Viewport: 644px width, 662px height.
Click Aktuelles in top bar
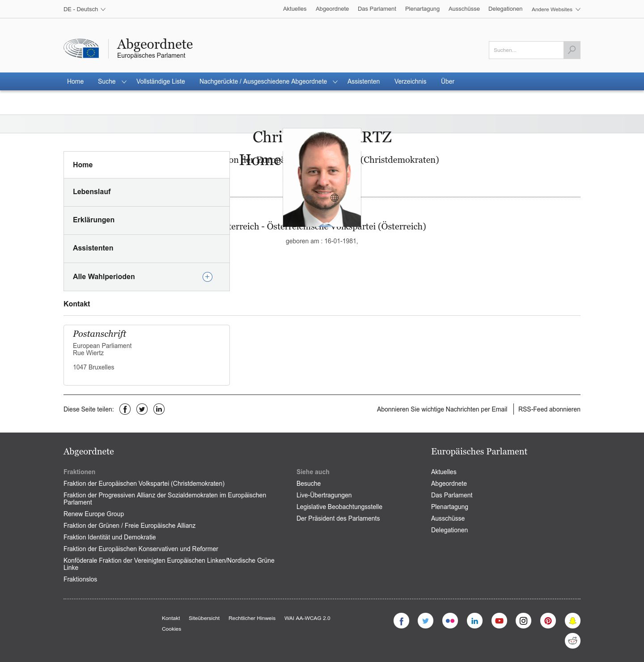click(295, 9)
